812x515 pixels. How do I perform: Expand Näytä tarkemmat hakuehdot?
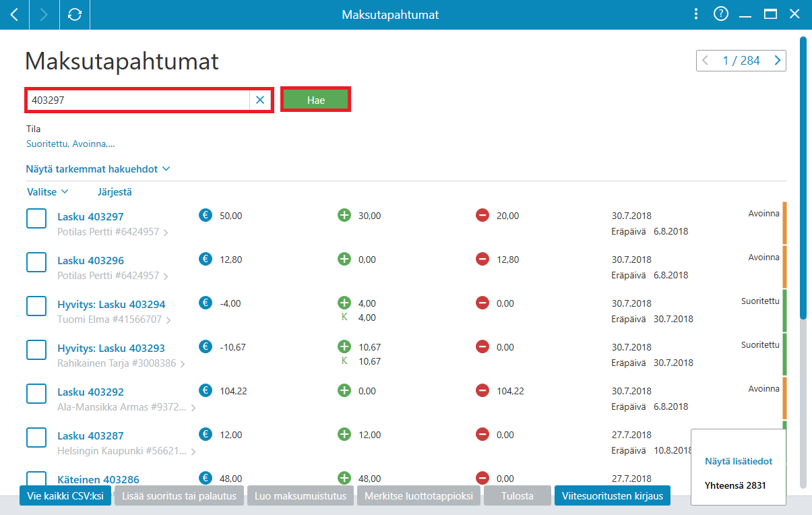point(98,169)
